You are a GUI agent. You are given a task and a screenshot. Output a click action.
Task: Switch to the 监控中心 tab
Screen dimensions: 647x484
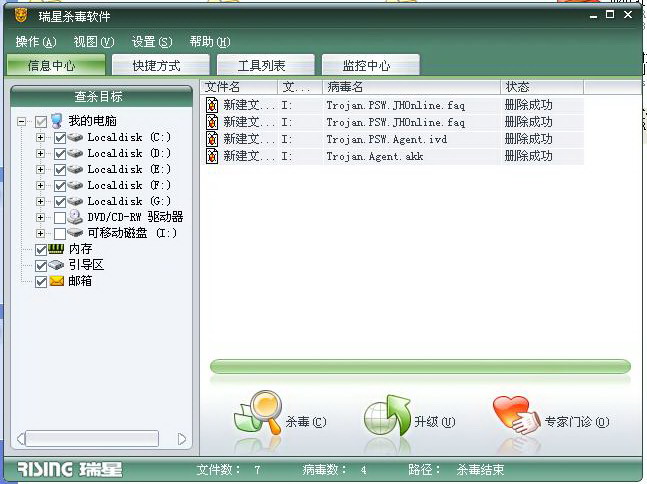coord(371,65)
